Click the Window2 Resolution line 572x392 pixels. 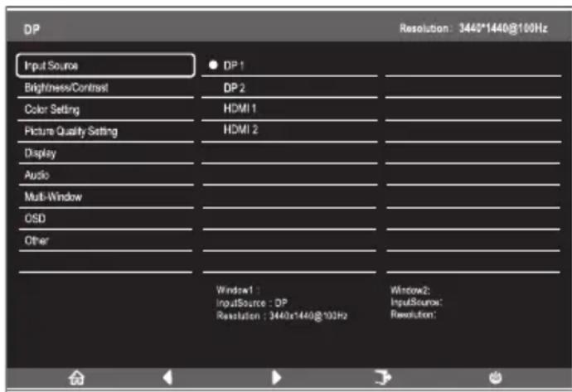414,314
